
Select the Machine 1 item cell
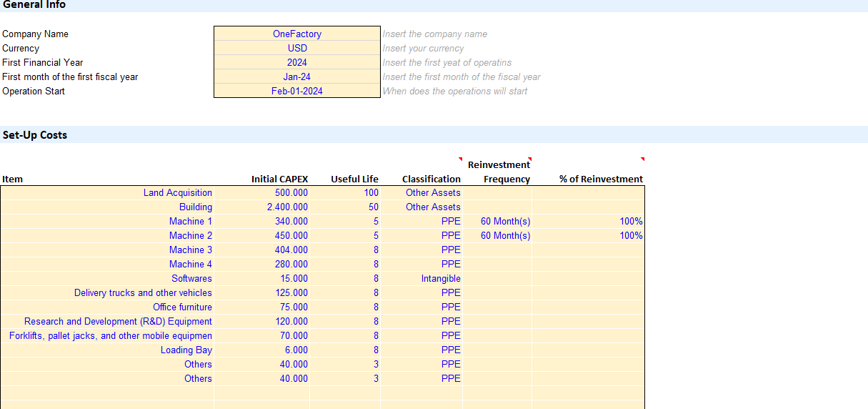(x=107, y=221)
